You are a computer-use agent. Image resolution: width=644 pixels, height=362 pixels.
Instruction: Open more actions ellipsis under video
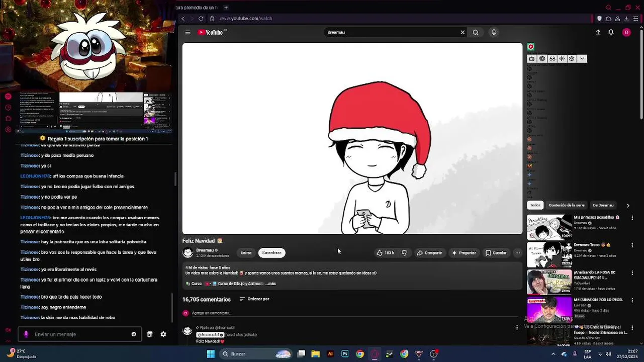pos(517,253)
